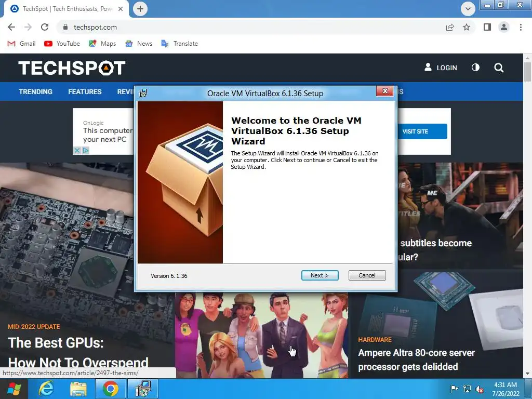Cancel the VirtualBox Setup wizard
This screenshot has height=399, width=532.
tap(367, 275)
